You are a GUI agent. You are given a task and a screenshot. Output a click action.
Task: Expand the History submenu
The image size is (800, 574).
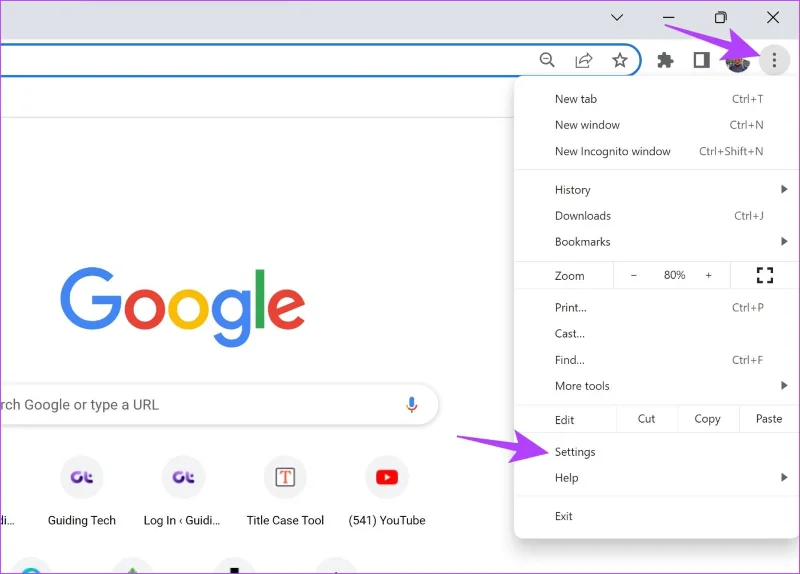tap(656, 190)
